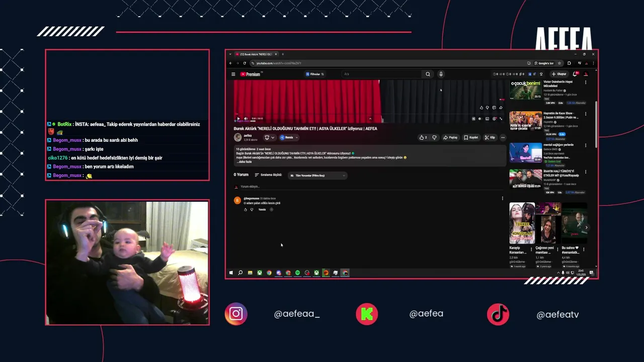Open new Chrome tab with plus

(283, 54)
